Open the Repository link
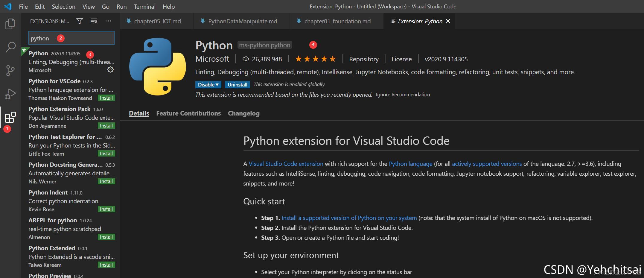The height and width of the screenshot is (278, 644). coord(364,59)
